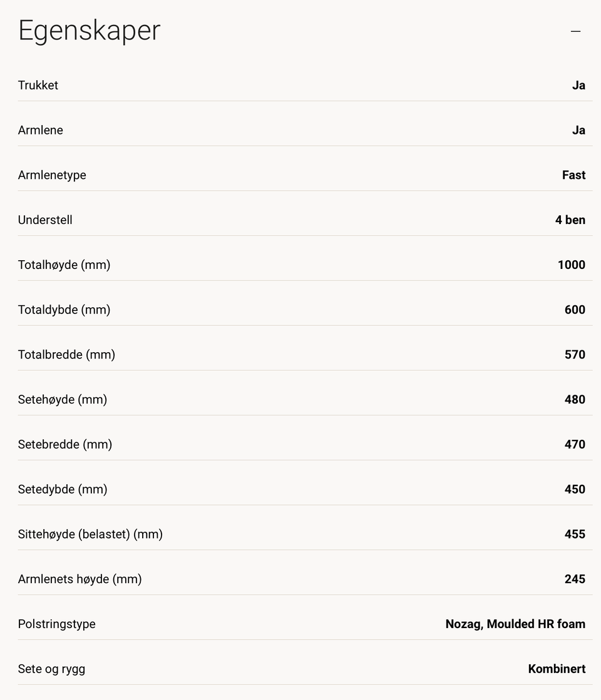Image resolution: width=601 pixels, height=700 pixels.
Task: Click the Armlene row label
Action: tap(40, 130)
